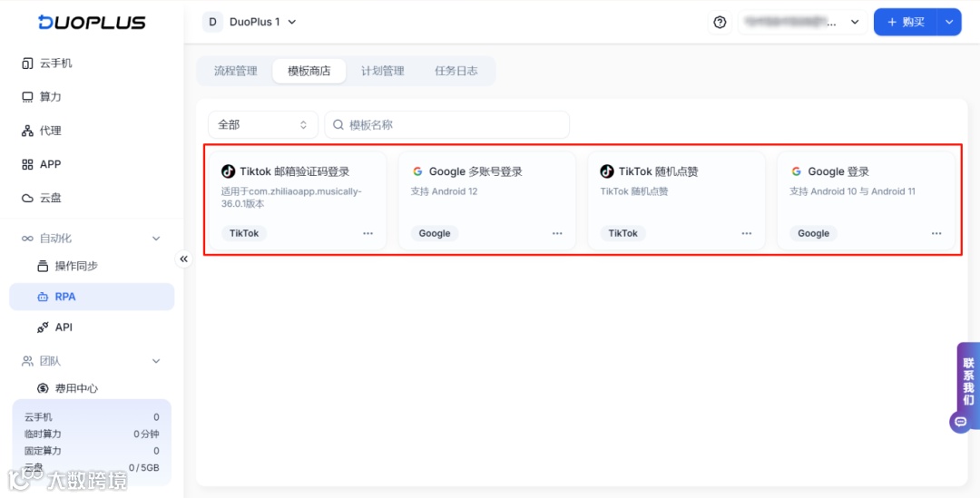Click the 固定算力 usage row
The width and height of the screenshot is (980, 498).
(x=92, y=451)
